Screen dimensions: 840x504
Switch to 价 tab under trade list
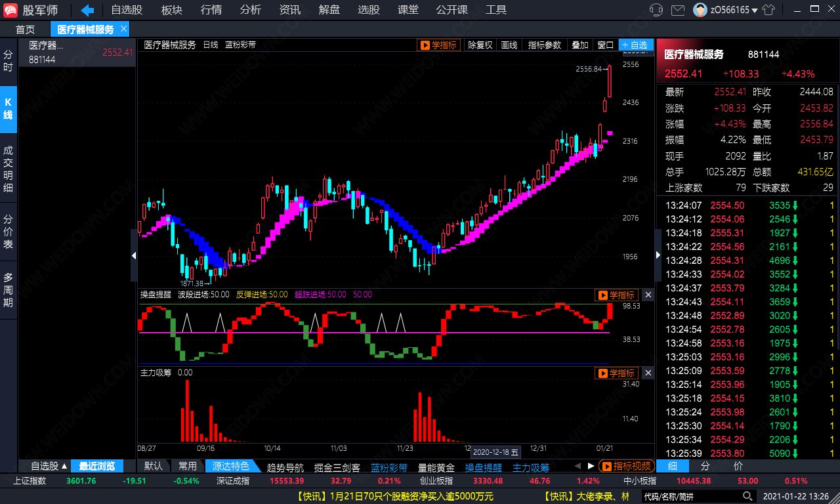coord(738,467)
